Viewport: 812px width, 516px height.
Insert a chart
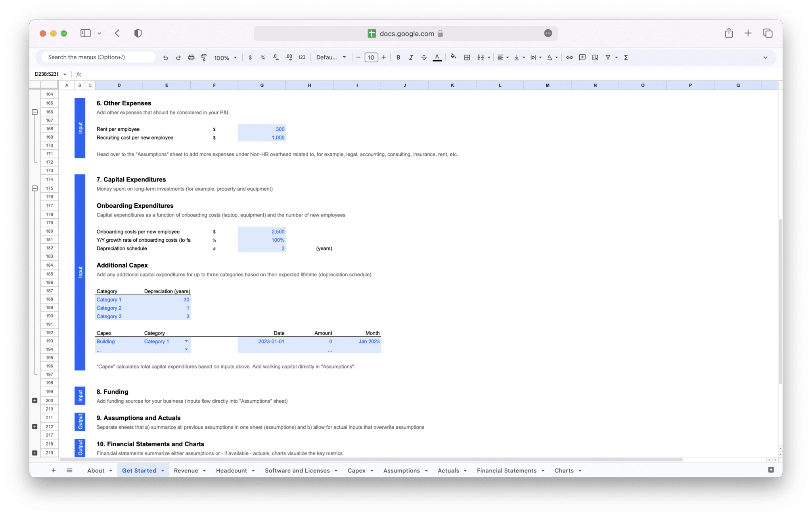click(595, 57)
